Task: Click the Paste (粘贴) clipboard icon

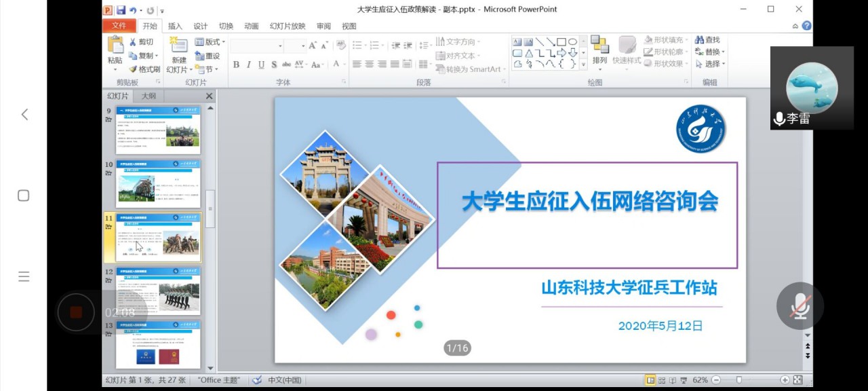Action: point(115,45)
